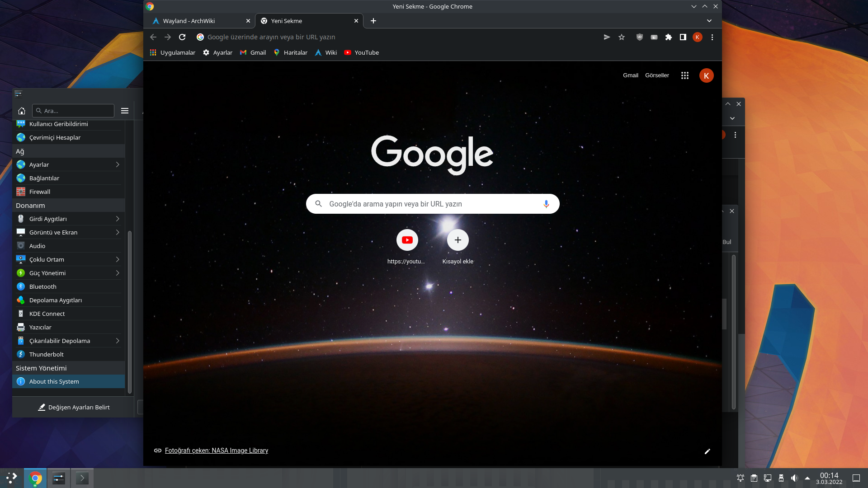
Task: Expand 'Görüntü ve Ekran' submenu chevron
Action: (118, 232)
